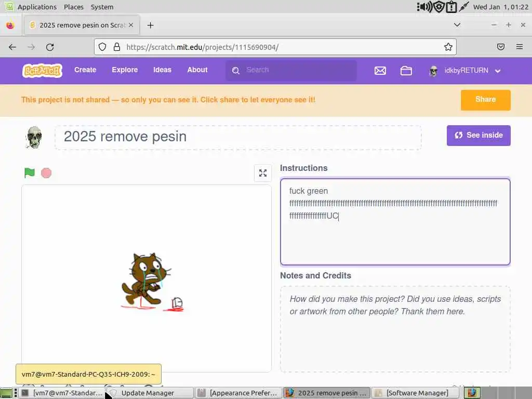Click the Notes and Credits text area
This screenshot has height=399, width=532.
tap(395, 329)
